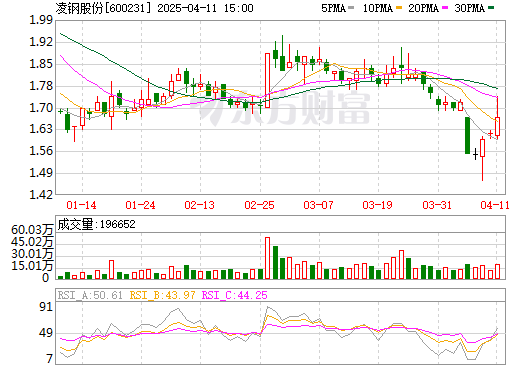Click the tallest red volume bar
520x365 pixels.
pos(267,258)
